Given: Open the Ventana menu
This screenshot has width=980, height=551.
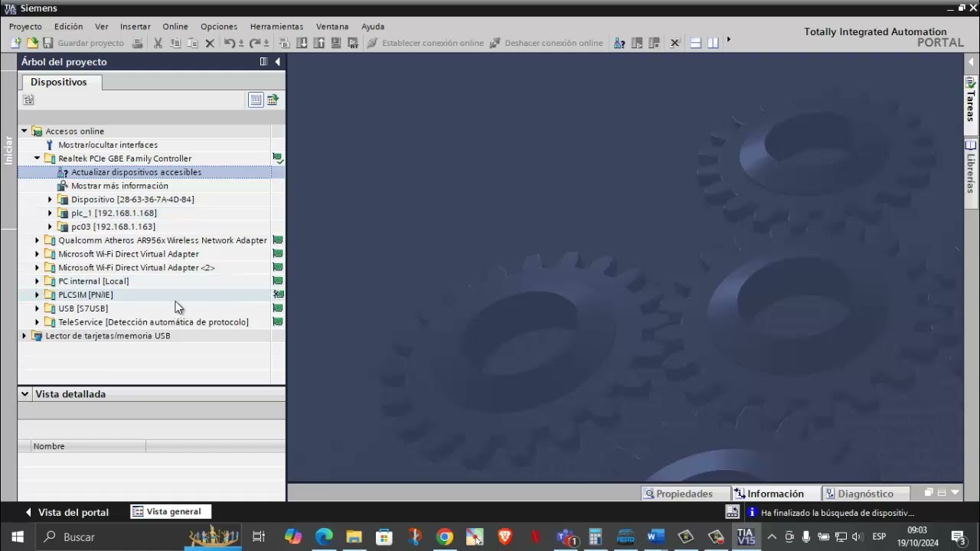Looking at the screenshot, I should point(332,26).
